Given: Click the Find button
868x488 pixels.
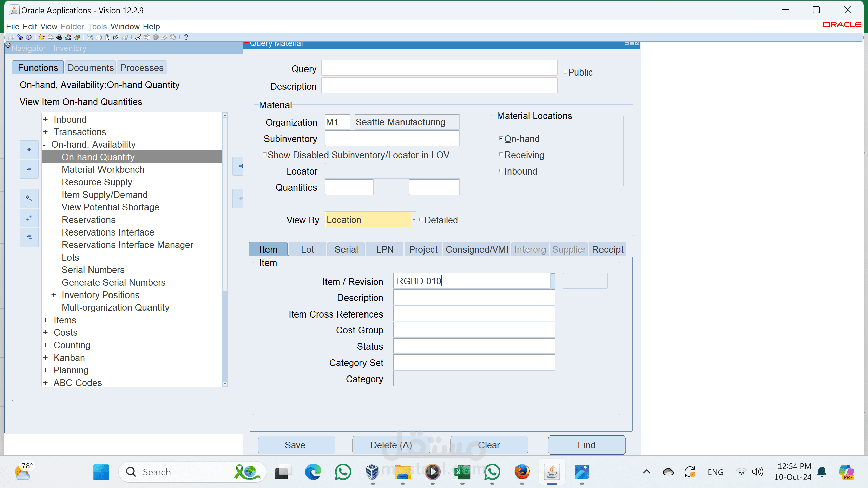Looking at the screenshot, I should click(587, 445).
